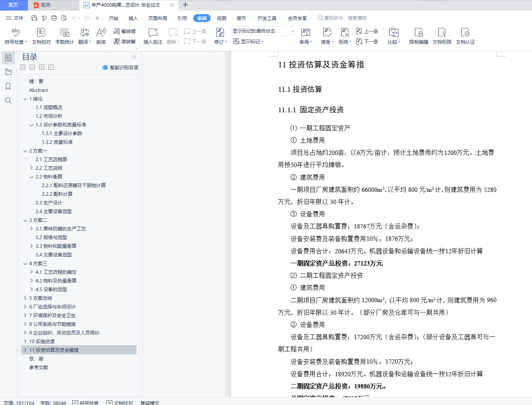Switch to the 插入 ribbon tab

(133, 18)
